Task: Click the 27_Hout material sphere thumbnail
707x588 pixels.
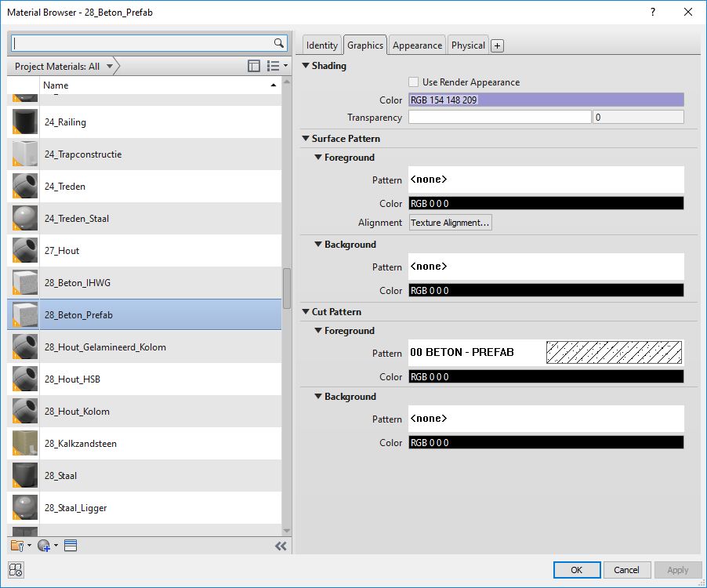Action: (x=23, y=251)
